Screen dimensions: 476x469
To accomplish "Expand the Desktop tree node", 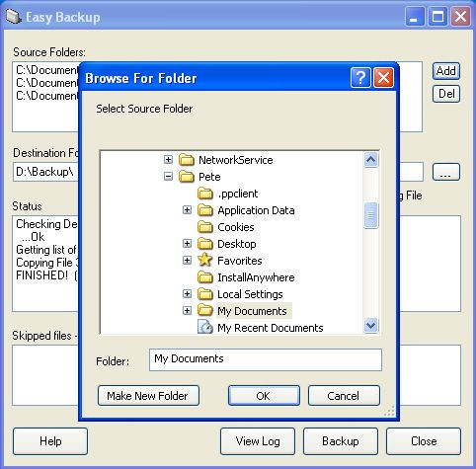I will pyautogui.click(x=187, y=244).
